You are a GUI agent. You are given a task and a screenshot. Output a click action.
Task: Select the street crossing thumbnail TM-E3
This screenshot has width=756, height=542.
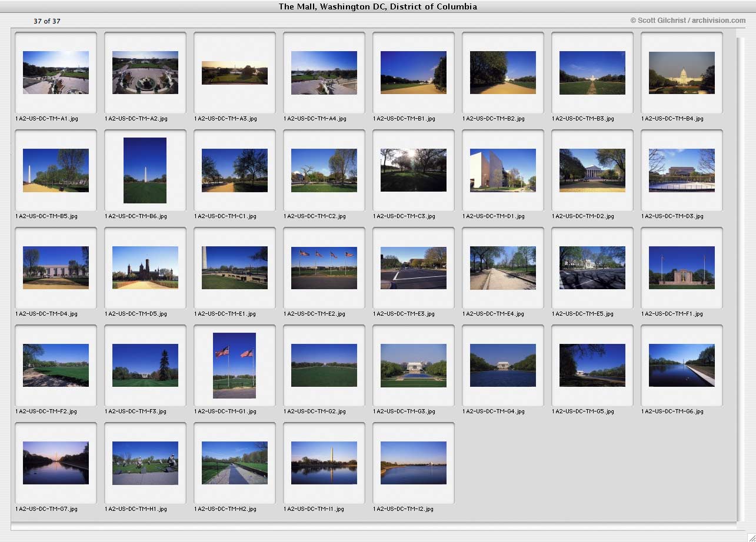(x=414, y=267)
